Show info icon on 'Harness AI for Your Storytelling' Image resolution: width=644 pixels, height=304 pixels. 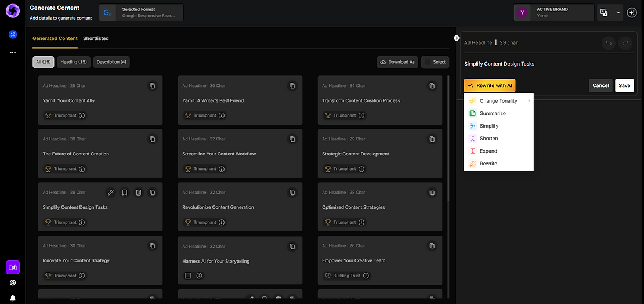[199, 276]
